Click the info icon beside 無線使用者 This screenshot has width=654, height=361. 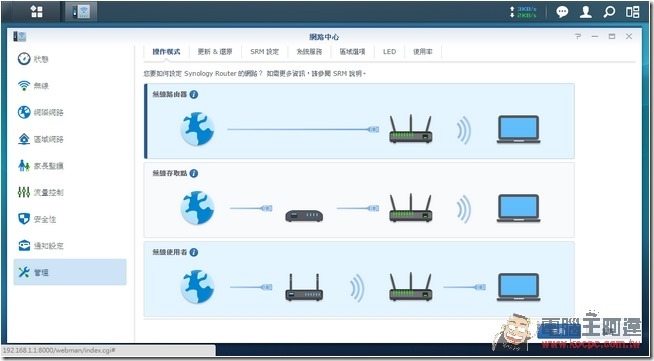point(194,252)
